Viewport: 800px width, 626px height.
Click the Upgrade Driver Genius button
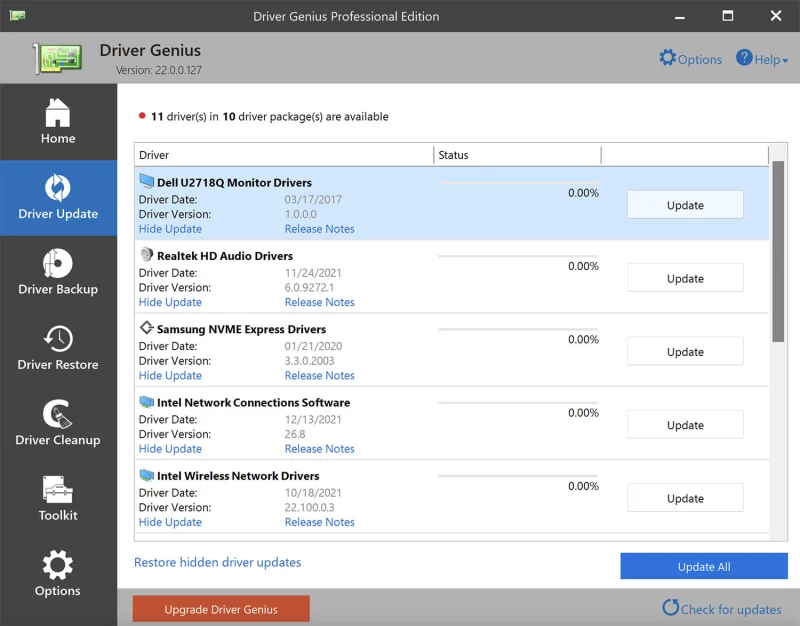coord(221,609)
